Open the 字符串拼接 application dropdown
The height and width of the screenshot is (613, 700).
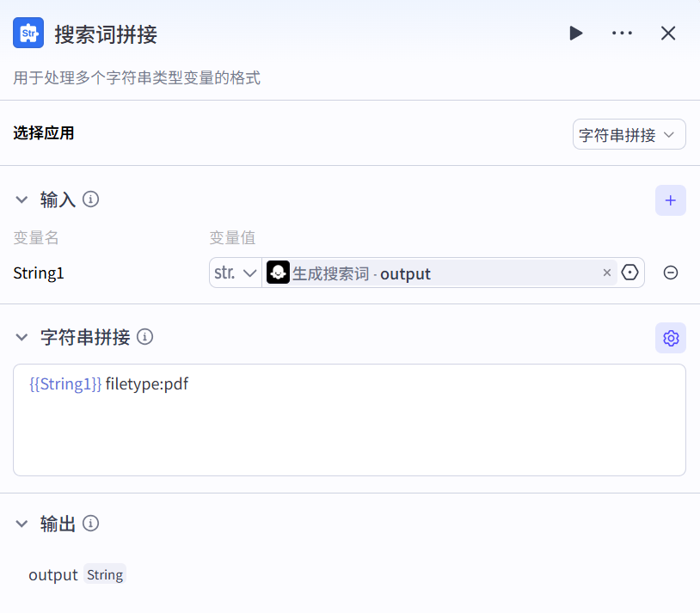click(x=629, y=134)
